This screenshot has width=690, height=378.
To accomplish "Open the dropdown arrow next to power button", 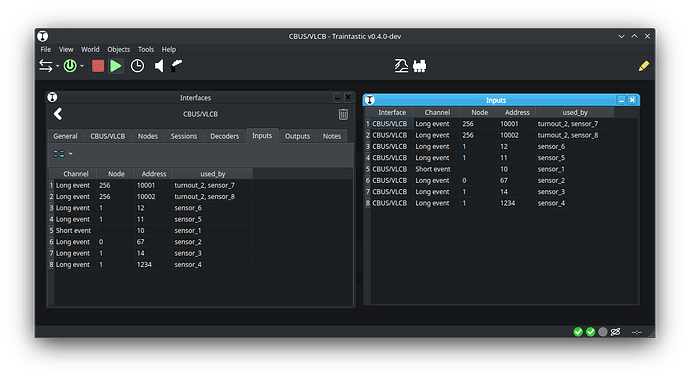I will 82,66.
